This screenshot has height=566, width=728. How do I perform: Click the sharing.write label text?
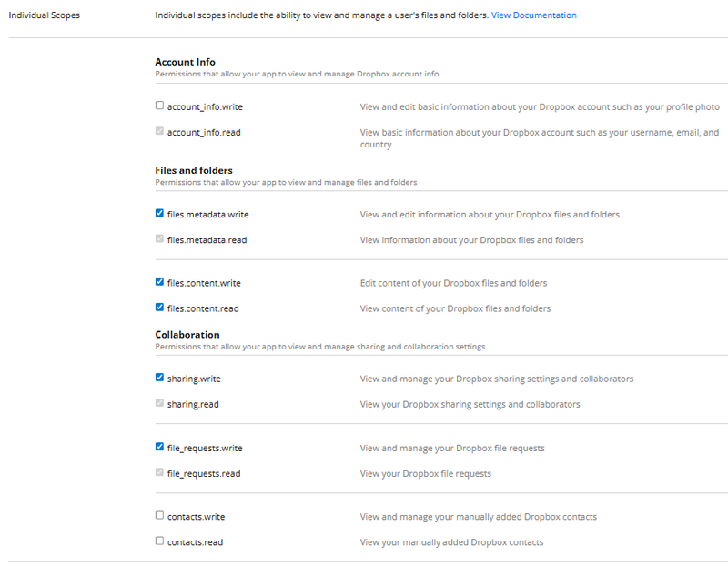click(194, 379)
